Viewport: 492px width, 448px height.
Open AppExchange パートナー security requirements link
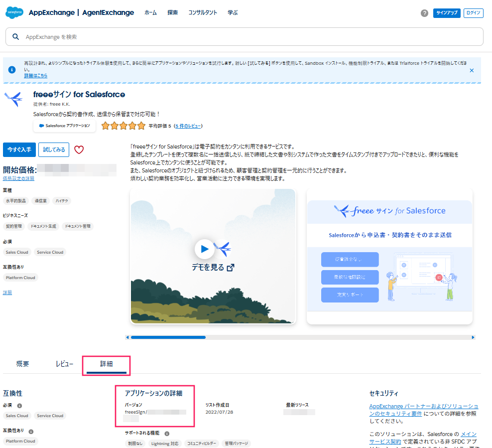[x=424, y=410]
